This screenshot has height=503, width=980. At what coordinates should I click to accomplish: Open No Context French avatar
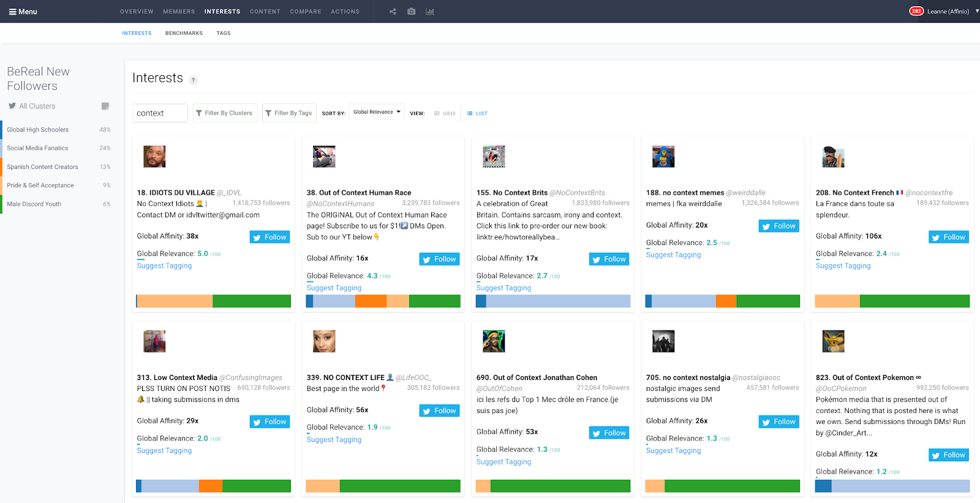coord(833,157)
